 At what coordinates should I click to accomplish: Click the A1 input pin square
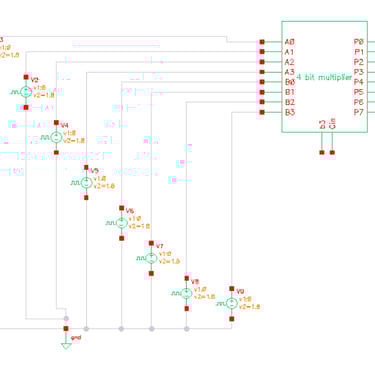(262, 52)
